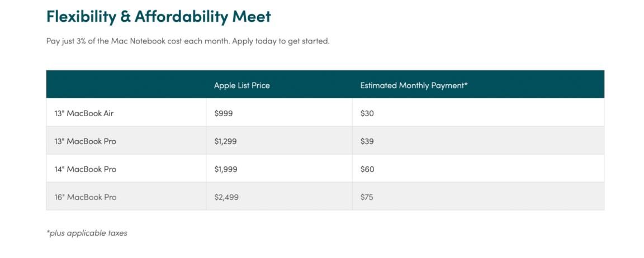
Task: Click the $75 monthly payment value
Action: tap(367, 197)
